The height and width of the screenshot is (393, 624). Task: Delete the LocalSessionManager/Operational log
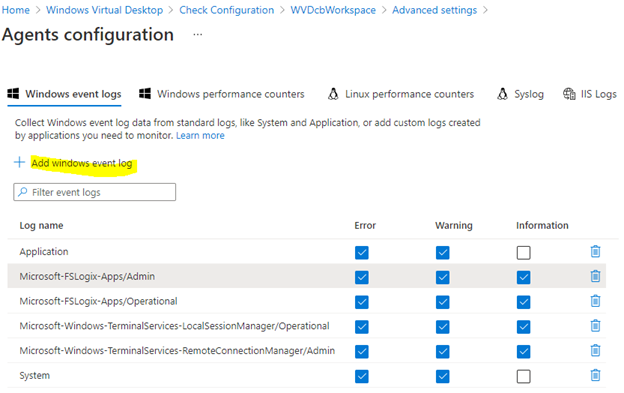coord(595,326)
